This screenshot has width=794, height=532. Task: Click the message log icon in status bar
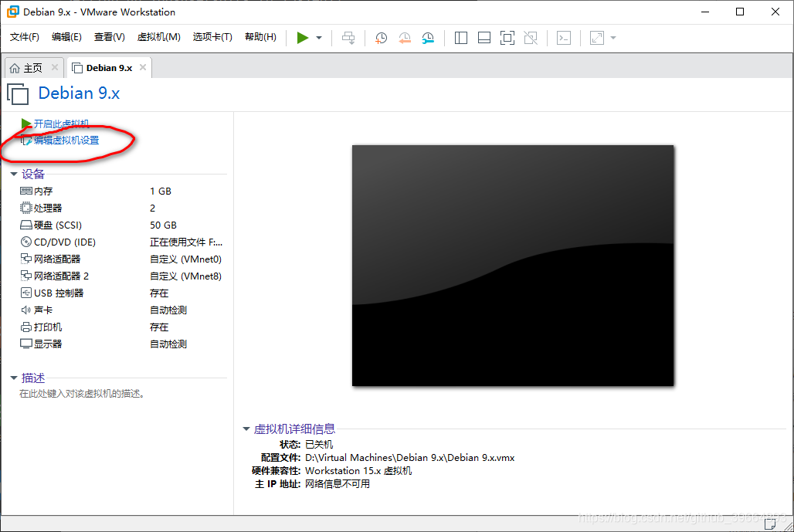coord(770,524)
